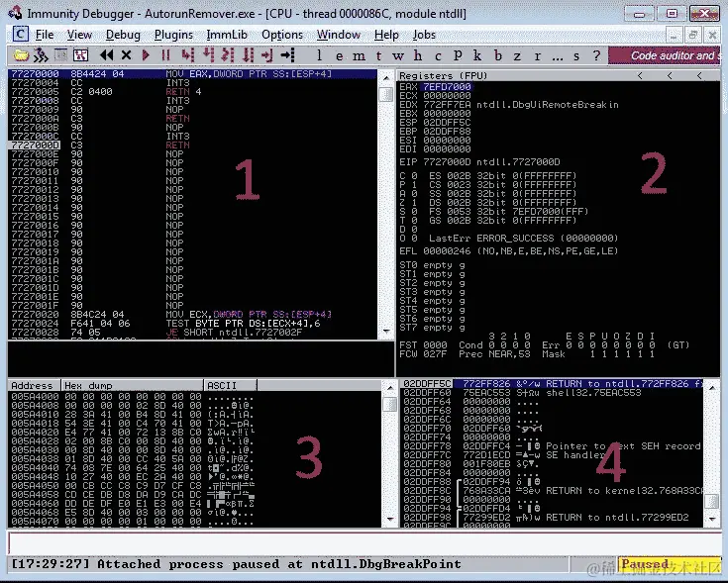This screenshot has height=583, width=728.
Task: Click the Step over icon
Action: (208, 55)
